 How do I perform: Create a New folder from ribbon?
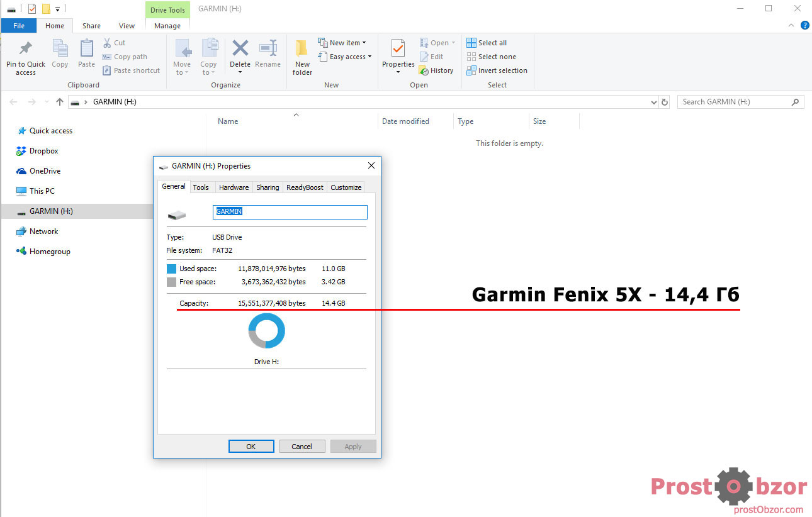pos(302,49)
